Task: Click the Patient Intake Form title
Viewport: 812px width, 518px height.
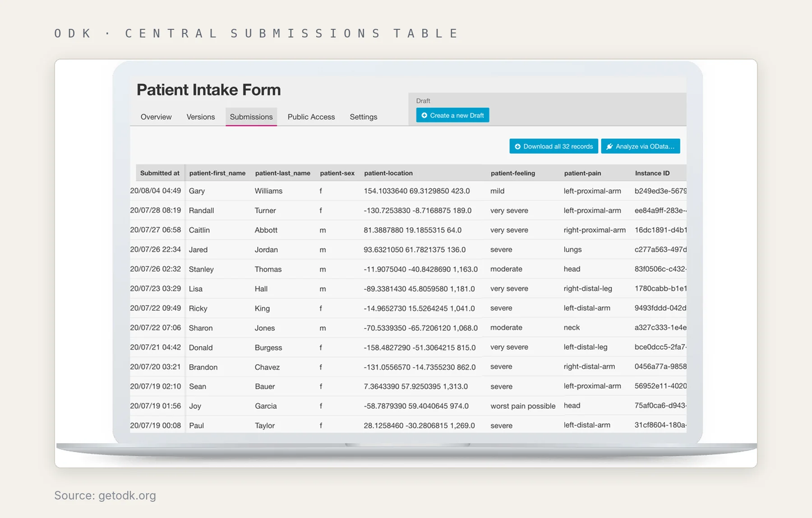Action: pyautogui.click(x=209, y=90)
